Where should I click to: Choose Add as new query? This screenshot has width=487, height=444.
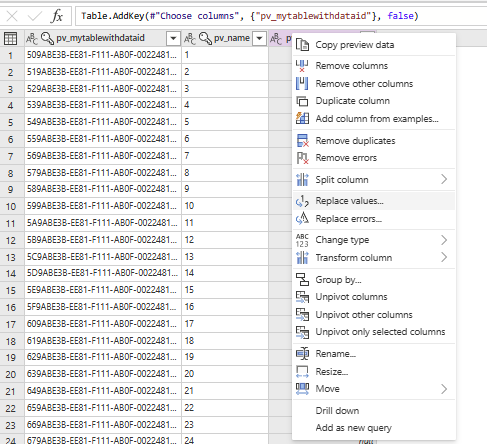pos(374,428)
